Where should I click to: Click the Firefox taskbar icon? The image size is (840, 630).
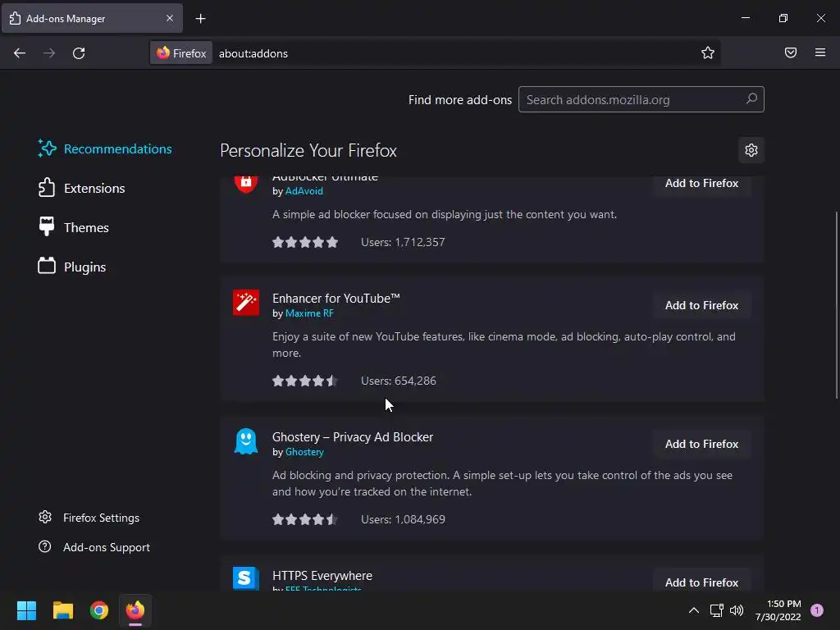pyautogui.click(x=135, y=610)
